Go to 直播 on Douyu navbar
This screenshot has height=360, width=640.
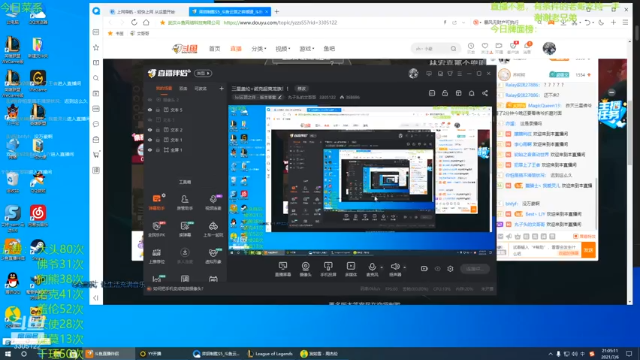[x=236, y=49]
